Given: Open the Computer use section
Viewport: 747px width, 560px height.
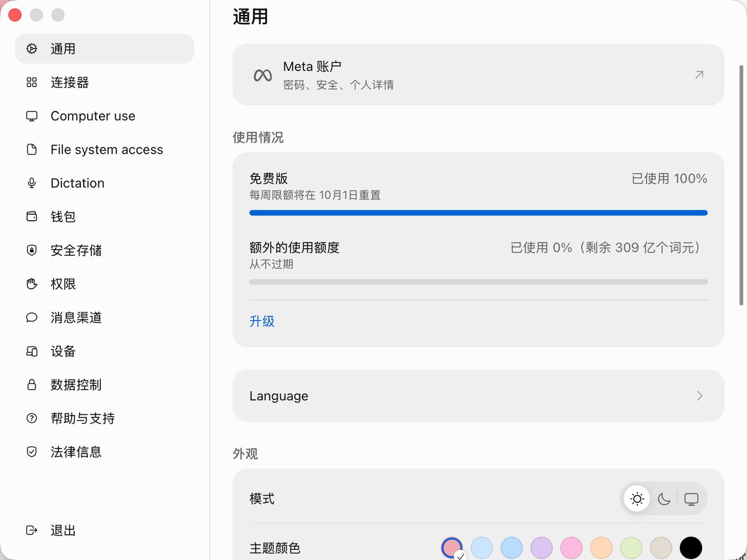Looking at the screenshot, I should coord(105,116).
